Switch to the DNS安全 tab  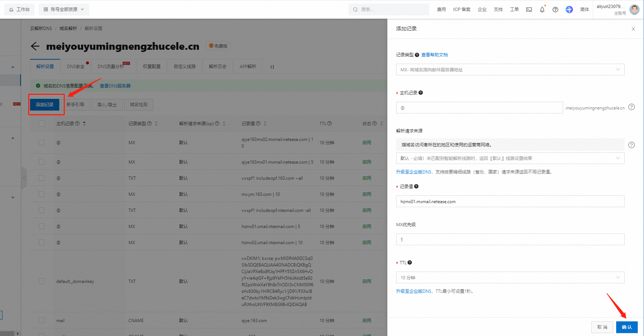[x=76, y=67]
